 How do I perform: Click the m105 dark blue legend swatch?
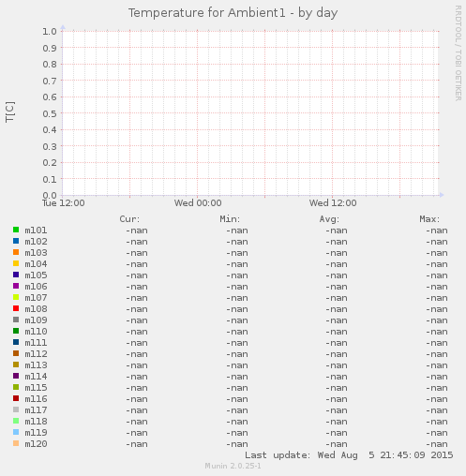coord(16,275)
